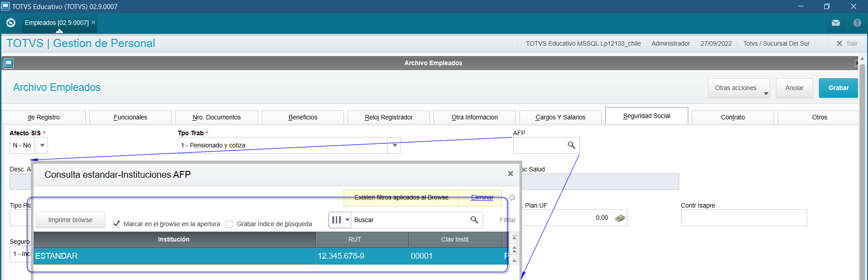Viewport: 868px width, 280px height.
Task: Click the date 27/09/2022
Action: (716, 43)
